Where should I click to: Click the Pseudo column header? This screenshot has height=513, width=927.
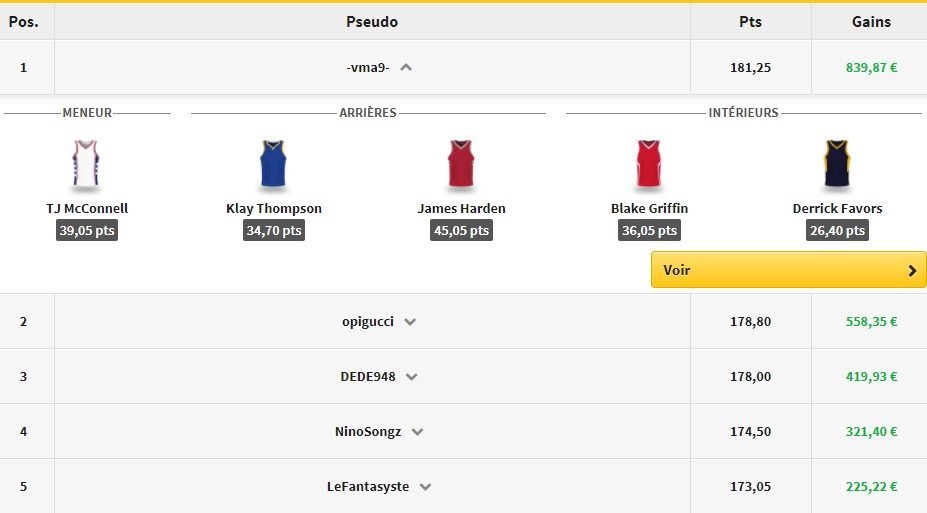coord(372,21)
